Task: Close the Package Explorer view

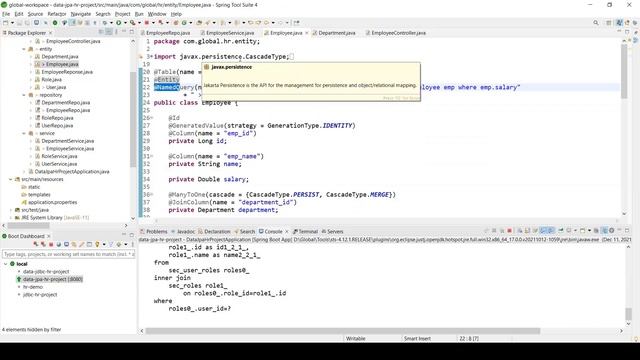Action: [x=51, y=33]
